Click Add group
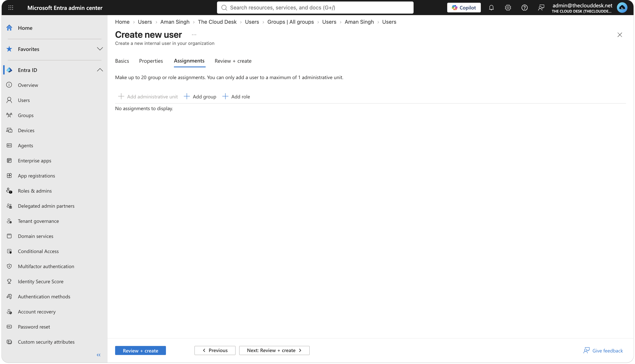This screenshot has width=635, height=364. 200,97
